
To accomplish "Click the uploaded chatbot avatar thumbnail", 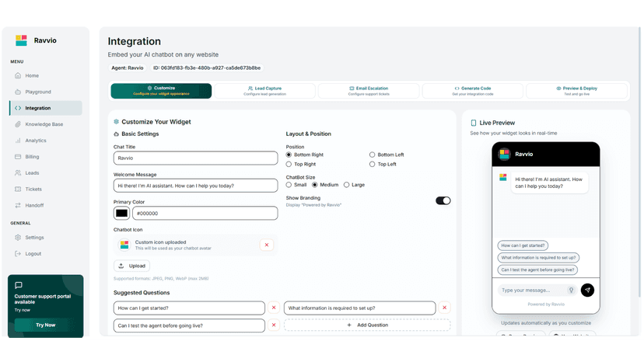I will [124, 245].
